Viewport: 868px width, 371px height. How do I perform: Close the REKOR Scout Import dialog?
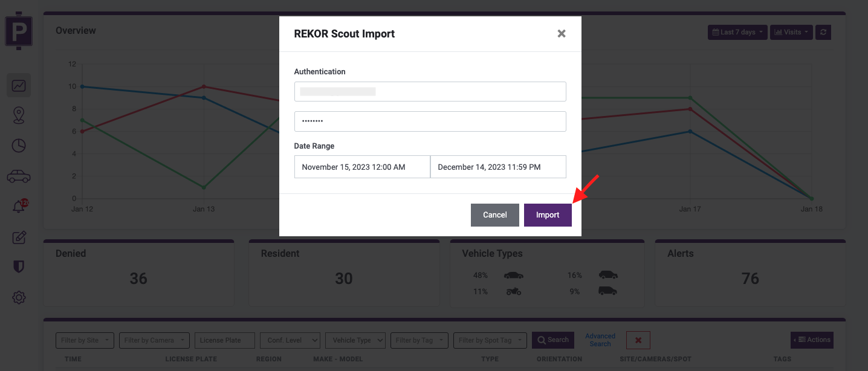click(562, 34)
